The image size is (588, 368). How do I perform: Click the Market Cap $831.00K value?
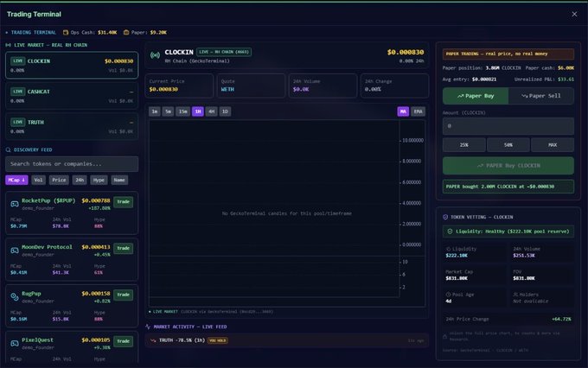457,278
